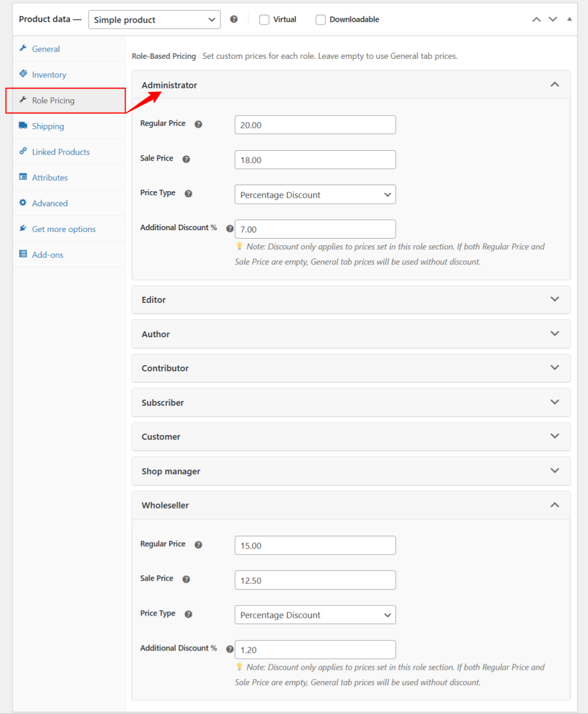
Task: Click help icon beside Administrator Sale Price
Action: tap(186, 159)
